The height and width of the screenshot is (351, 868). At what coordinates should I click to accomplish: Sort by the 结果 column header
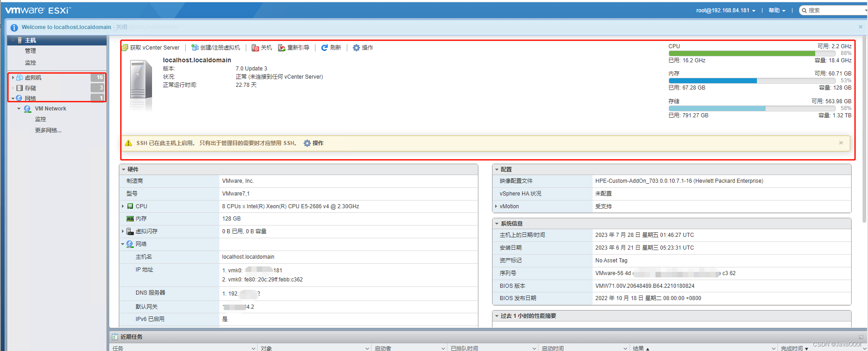[x=641, y=348]
